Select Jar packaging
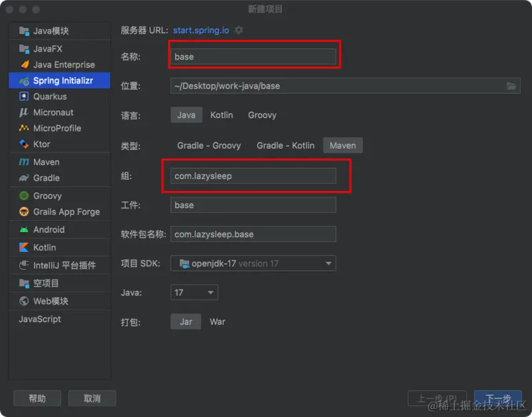The width and height of the screenshot is (532, 417). coord(186,322)
